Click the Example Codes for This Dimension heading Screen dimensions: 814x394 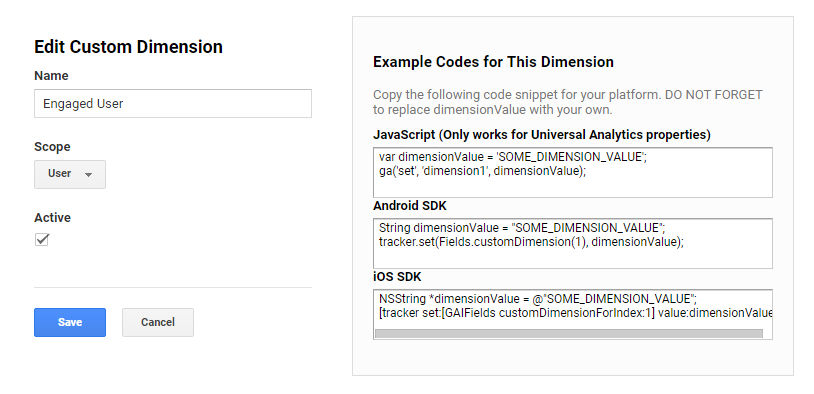click(493, 62)
